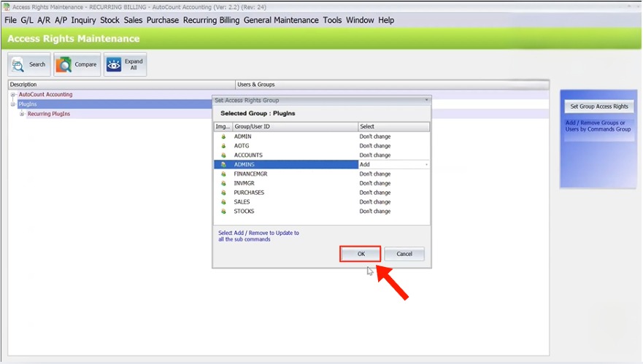Select the Recurring PlugIns tree item
Screen dimensions: 643x364
coord(49,114)
